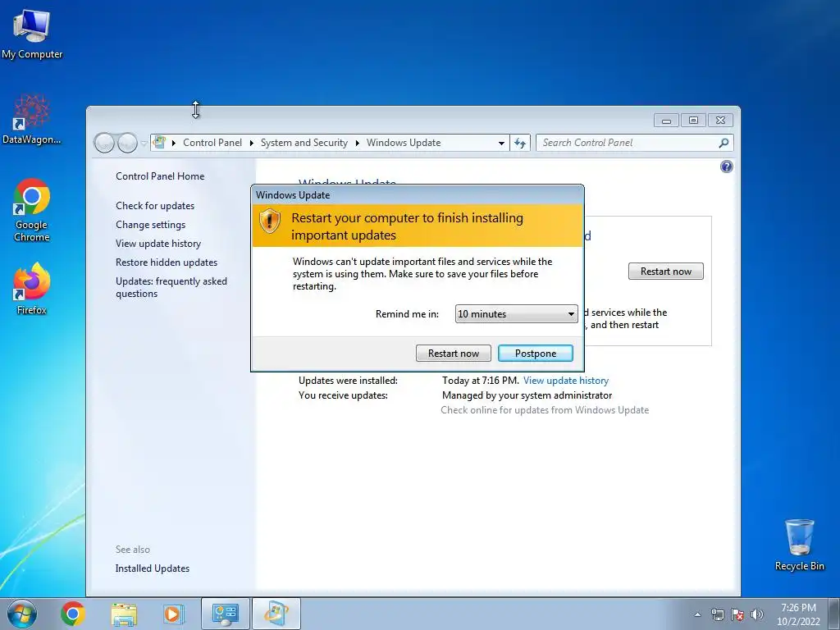Show hidden system tray icons
This screenshot has height=630, width=840.
[697, 614]
